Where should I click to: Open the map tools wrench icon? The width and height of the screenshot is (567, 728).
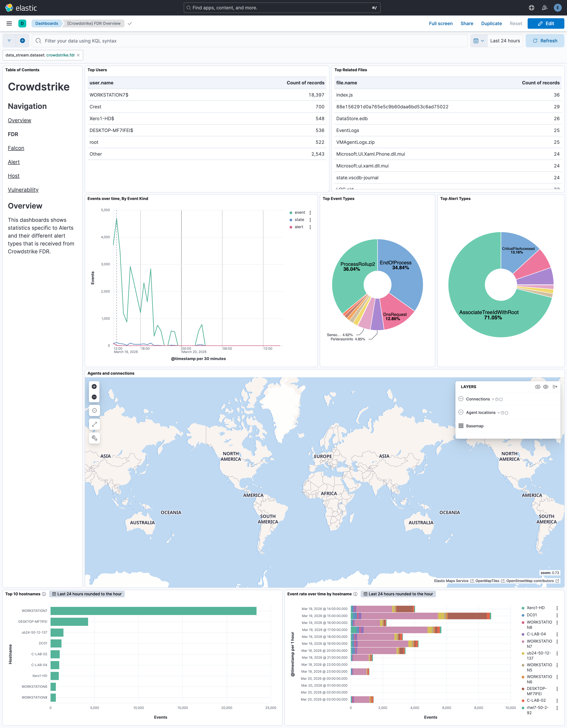click(94, 438)
